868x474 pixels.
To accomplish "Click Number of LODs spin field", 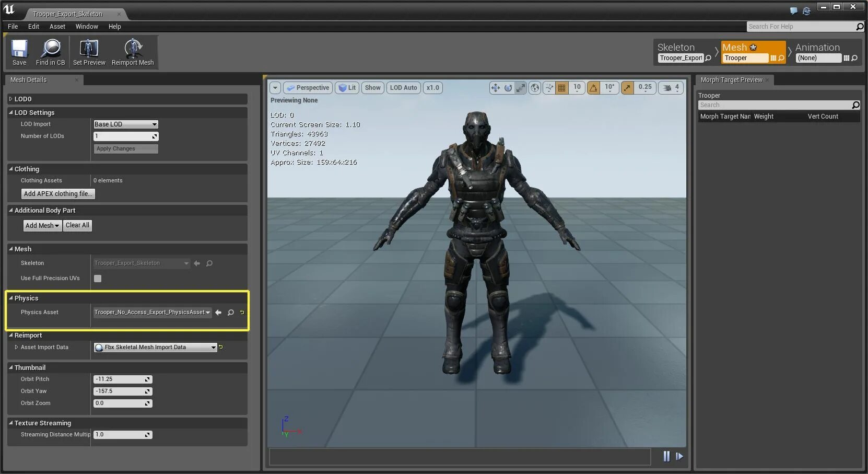I will (126, 136).
